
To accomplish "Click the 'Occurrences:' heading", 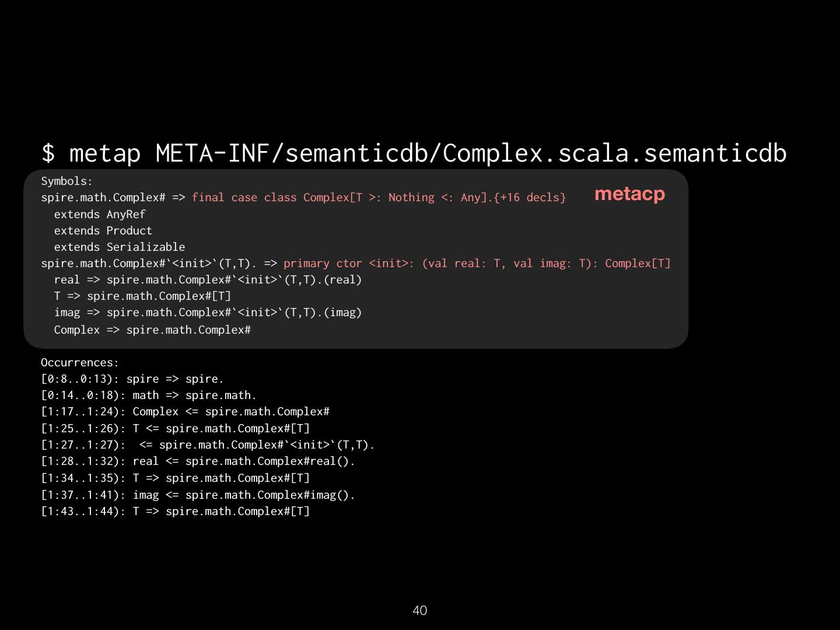I will (79, 363).
